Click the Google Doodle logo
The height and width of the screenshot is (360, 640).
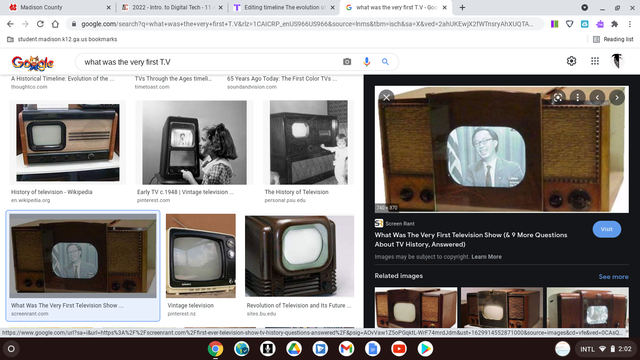33,62
